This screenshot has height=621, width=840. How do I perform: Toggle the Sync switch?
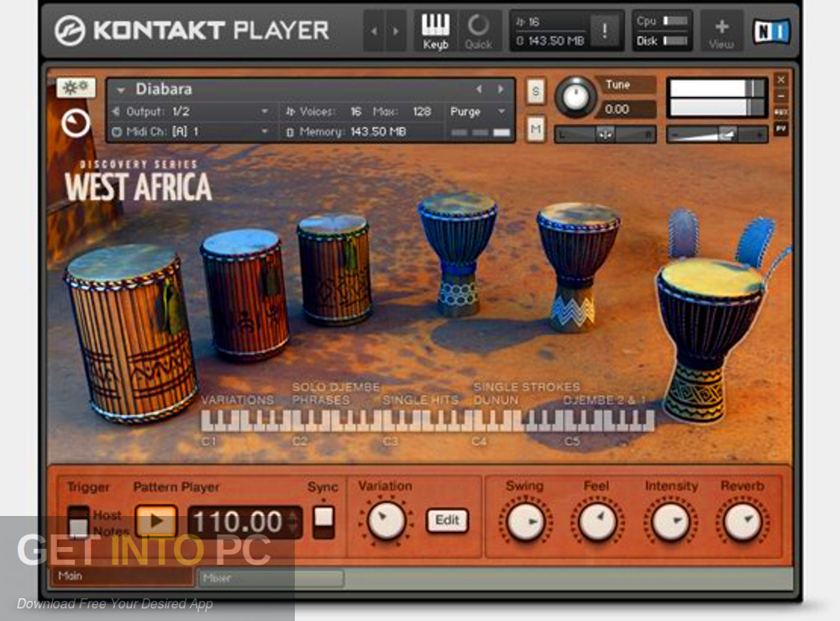323,522
